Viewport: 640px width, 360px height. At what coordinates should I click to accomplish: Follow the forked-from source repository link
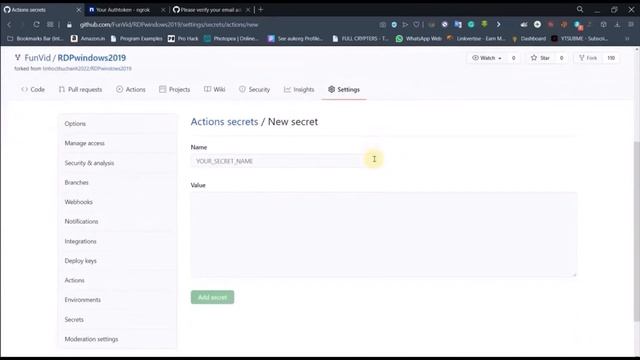(x=87, y=69)
